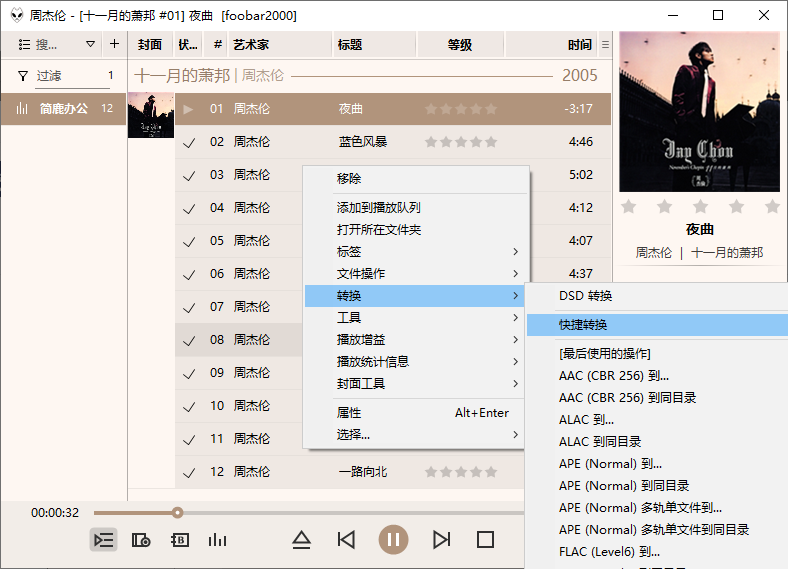788x569 pixels.
Task: Click the small album cover thumbnail in playlist
Action: point(151,115)
